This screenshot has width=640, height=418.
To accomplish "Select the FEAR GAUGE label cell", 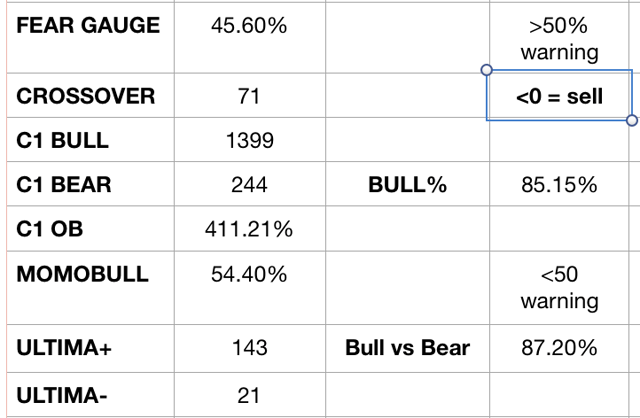I will click(x=91, y=38).
